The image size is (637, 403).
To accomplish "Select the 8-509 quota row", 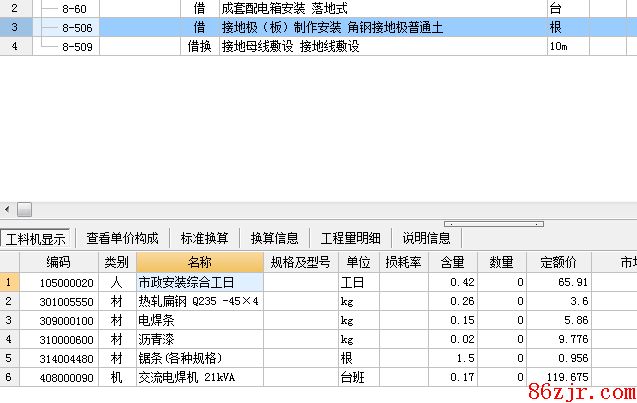I will coord(76,46).
